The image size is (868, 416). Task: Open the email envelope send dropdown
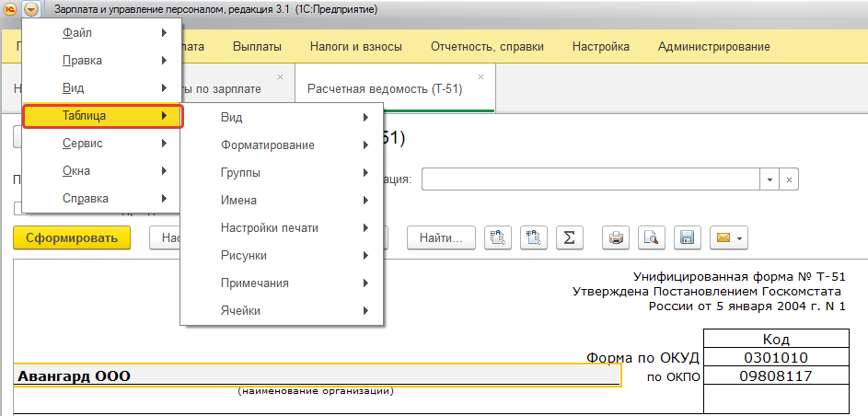[x=729, y=237]
